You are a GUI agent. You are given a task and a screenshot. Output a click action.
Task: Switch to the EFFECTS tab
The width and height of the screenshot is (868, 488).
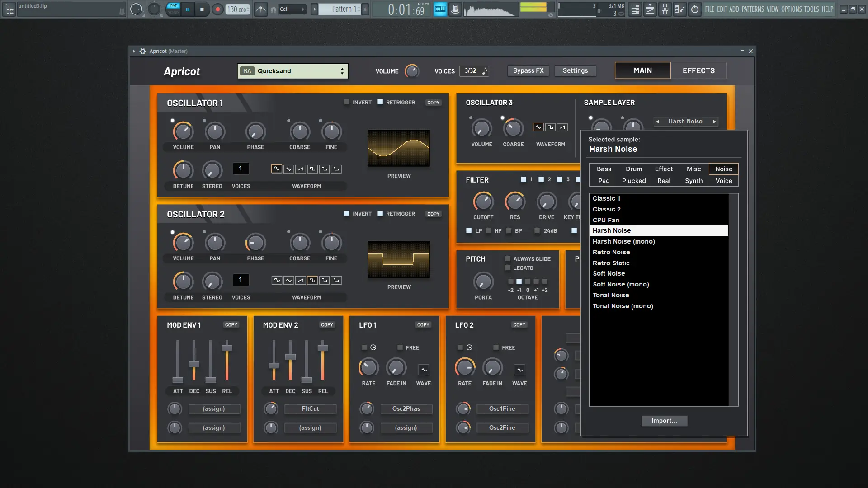tap(698, 70)
